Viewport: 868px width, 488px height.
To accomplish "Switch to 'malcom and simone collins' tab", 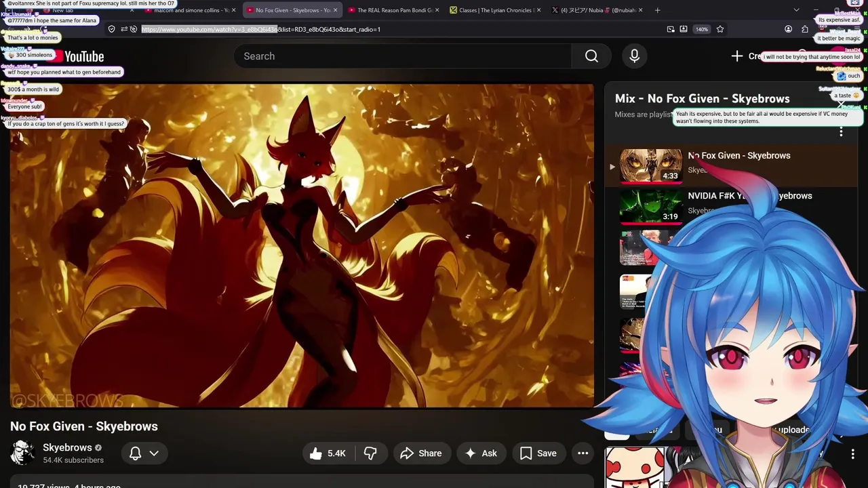I will tap(191, 10).
